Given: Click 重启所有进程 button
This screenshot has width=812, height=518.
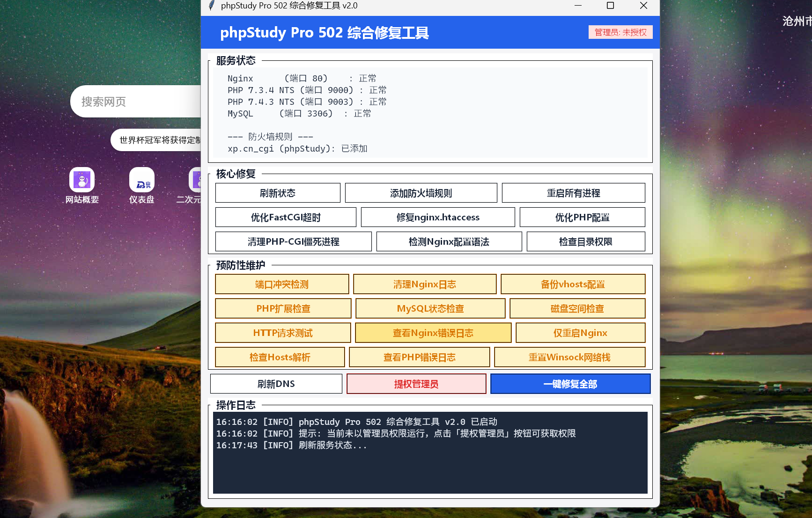Looking at the screenshot, I should click(573, 193).
